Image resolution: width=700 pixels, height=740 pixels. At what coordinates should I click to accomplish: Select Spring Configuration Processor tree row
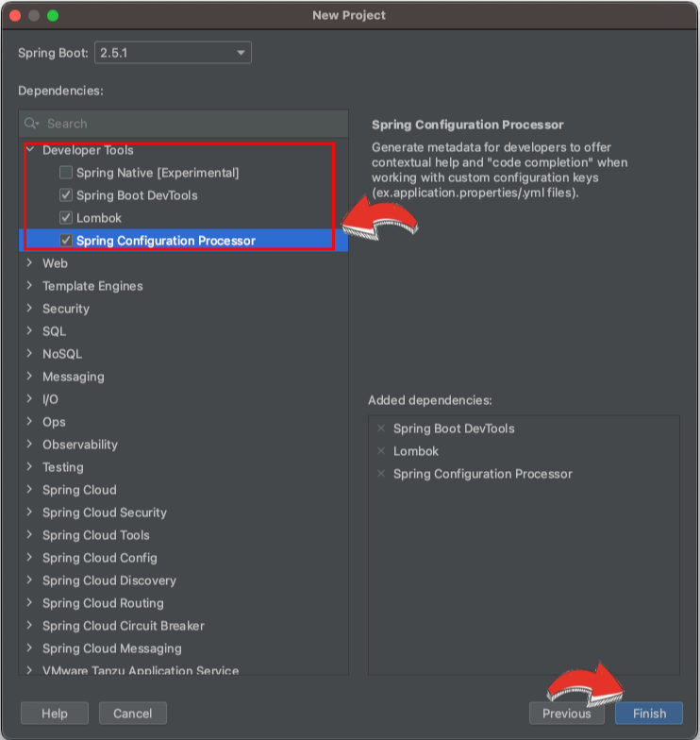[183, 241]
